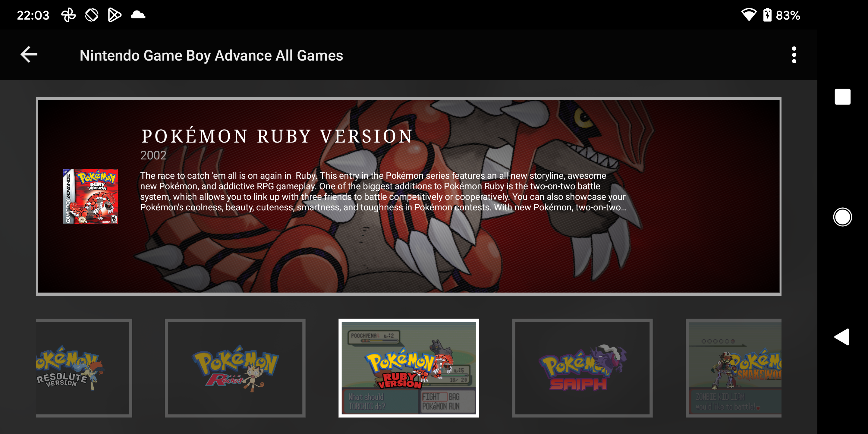Tap the screen rotation notification icon

pos(92,15)
